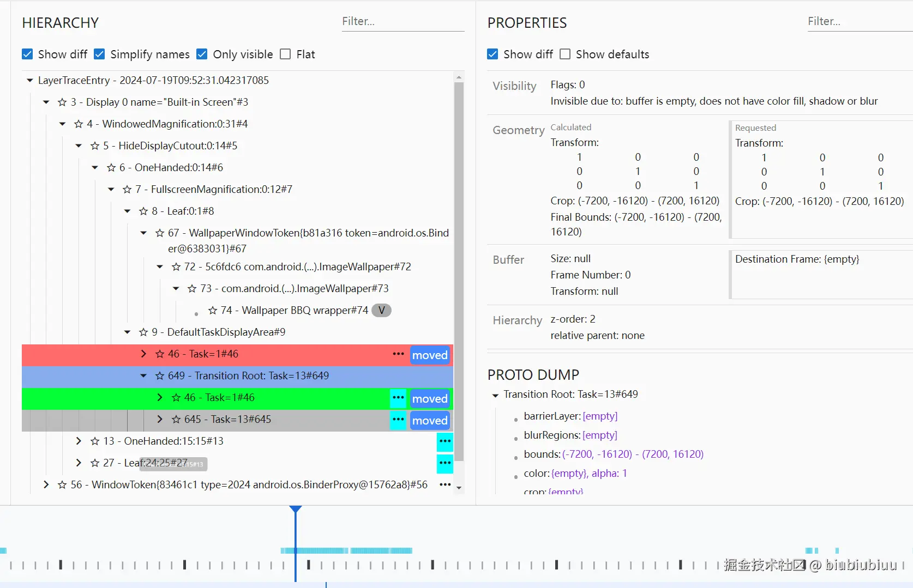Collapse the LayerTraceEntry root node
The height and width of the screenshot is (588, 913).
point(30,81)
